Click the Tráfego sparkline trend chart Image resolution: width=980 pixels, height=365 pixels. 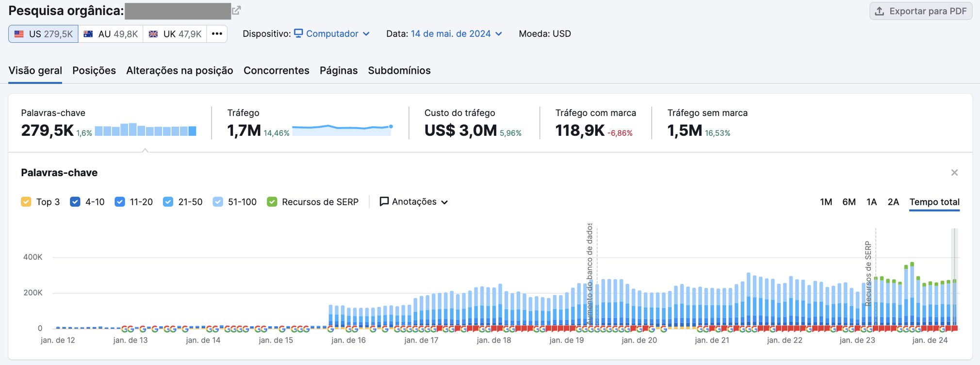342,130
